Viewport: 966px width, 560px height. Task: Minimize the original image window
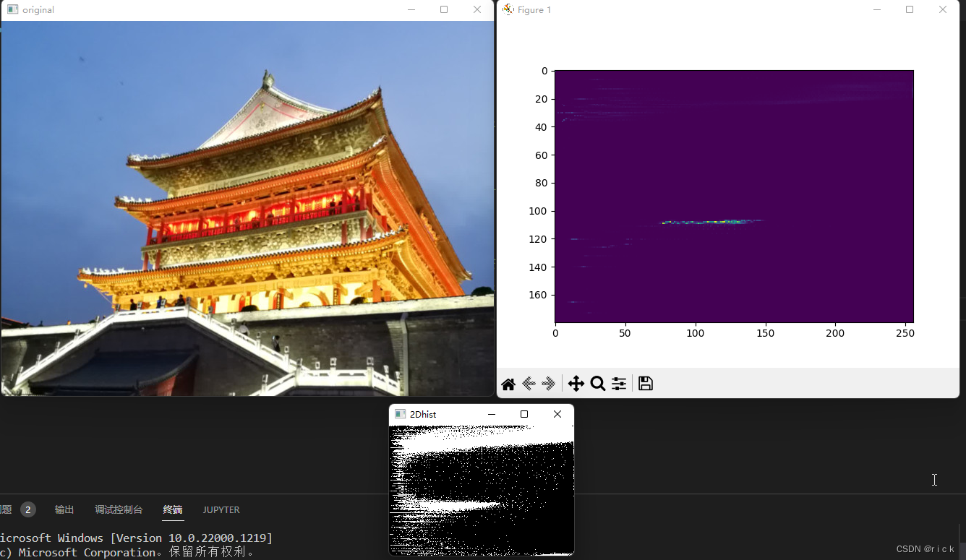[411, 9]
